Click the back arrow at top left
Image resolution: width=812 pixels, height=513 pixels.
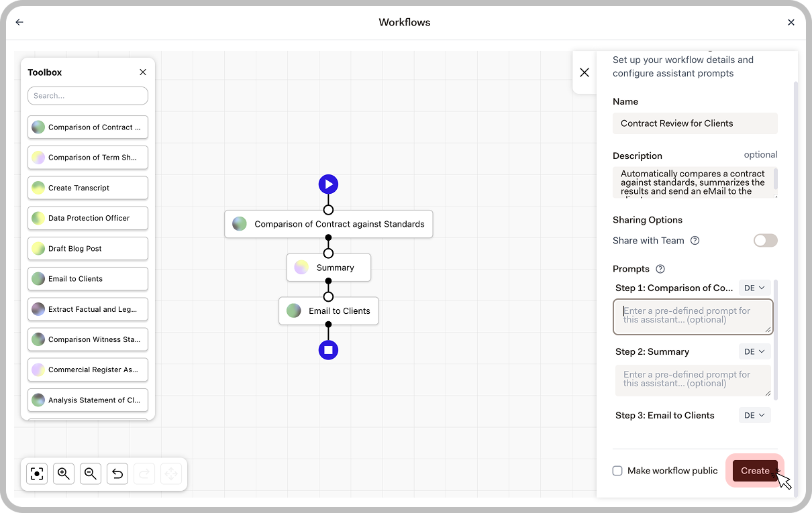19,21
